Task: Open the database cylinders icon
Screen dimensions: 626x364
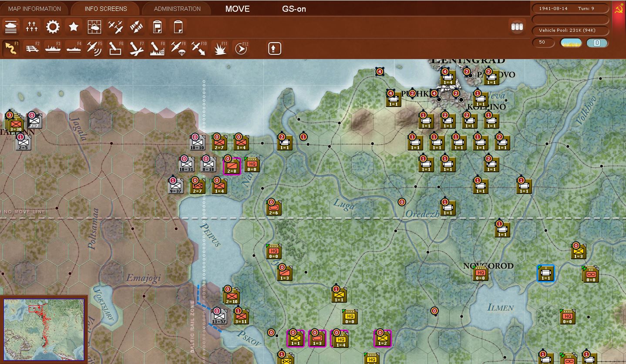Action: click(x=517, y=27)
